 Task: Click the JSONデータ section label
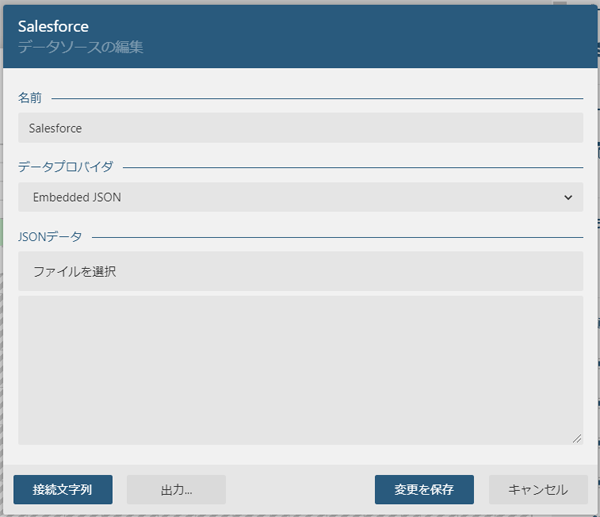click(50, 236)
